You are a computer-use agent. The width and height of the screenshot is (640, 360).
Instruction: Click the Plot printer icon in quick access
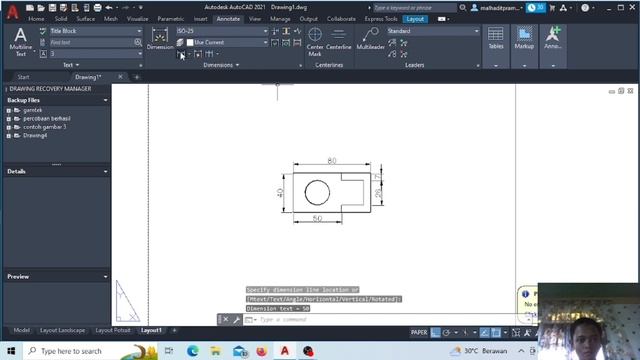click(x=98, y=8)
